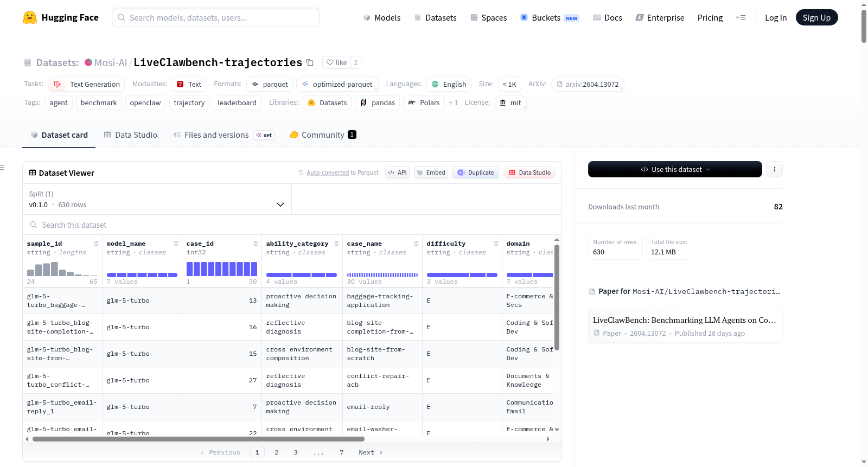Click the table vertical scrollbar thumb
The width and height of the screenshot is (868, 467).
(557, 297)
